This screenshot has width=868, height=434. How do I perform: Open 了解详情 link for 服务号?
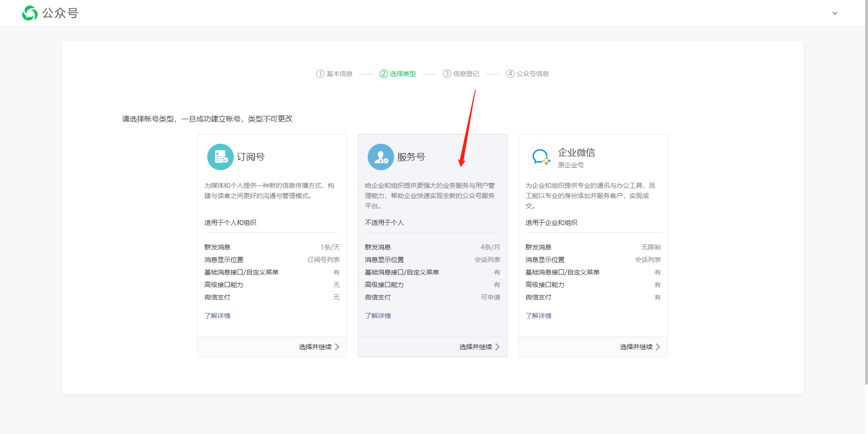(x=378, y=316)
